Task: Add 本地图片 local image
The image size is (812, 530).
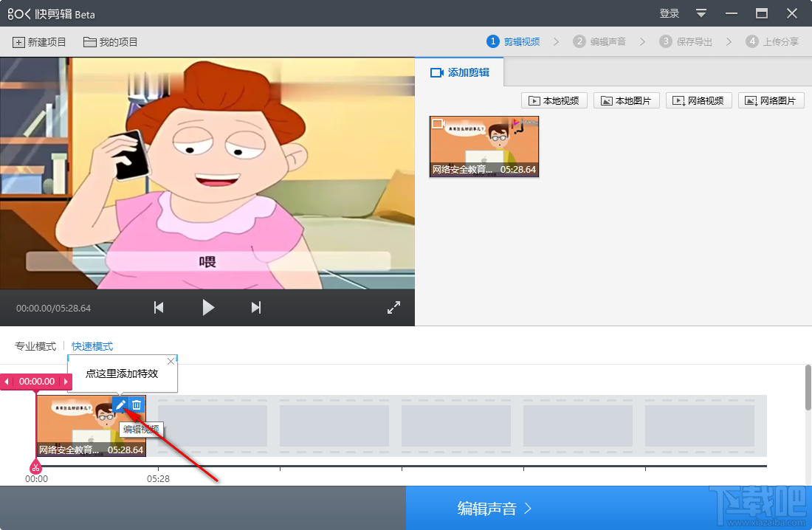Action: (x=626, y=100)
